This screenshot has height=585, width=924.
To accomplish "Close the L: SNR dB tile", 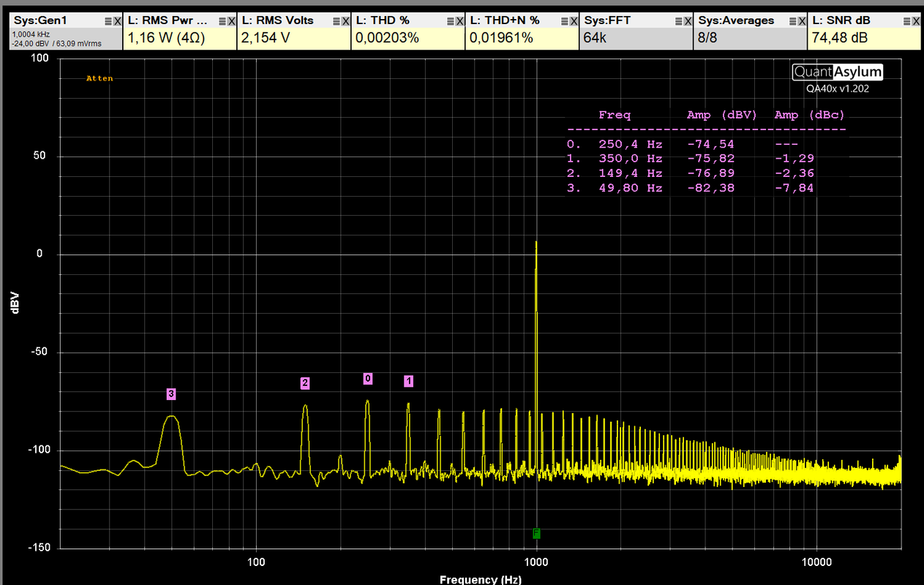I will 916,21.
